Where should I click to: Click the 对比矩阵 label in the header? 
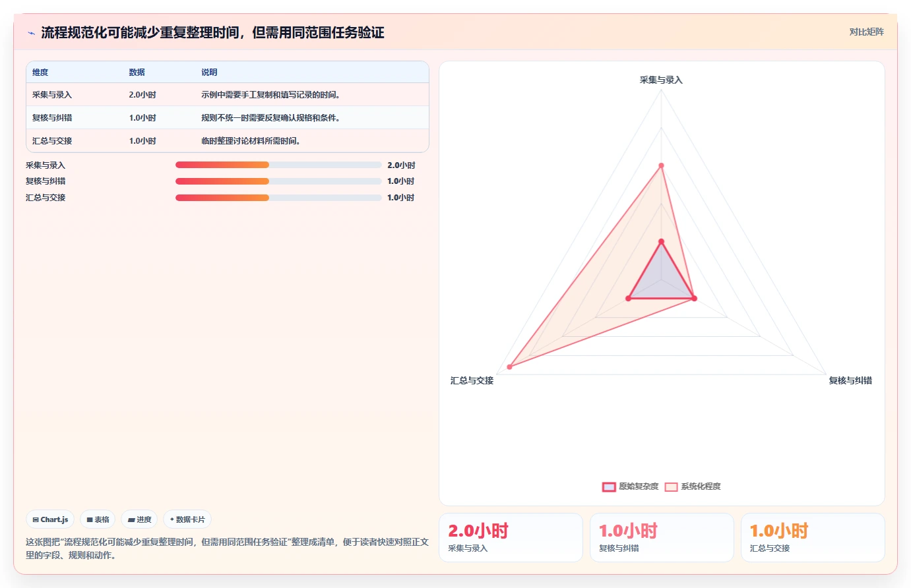[866, 32]
